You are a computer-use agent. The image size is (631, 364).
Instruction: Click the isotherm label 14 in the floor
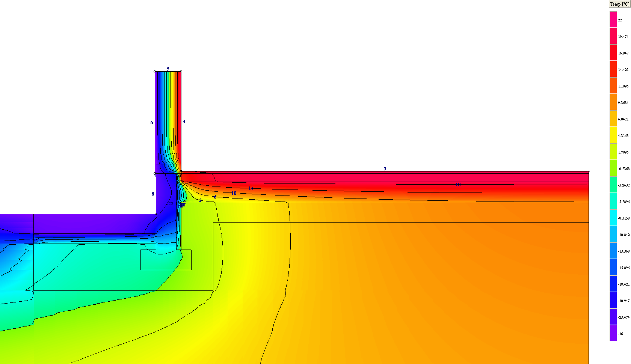point(251,188)
